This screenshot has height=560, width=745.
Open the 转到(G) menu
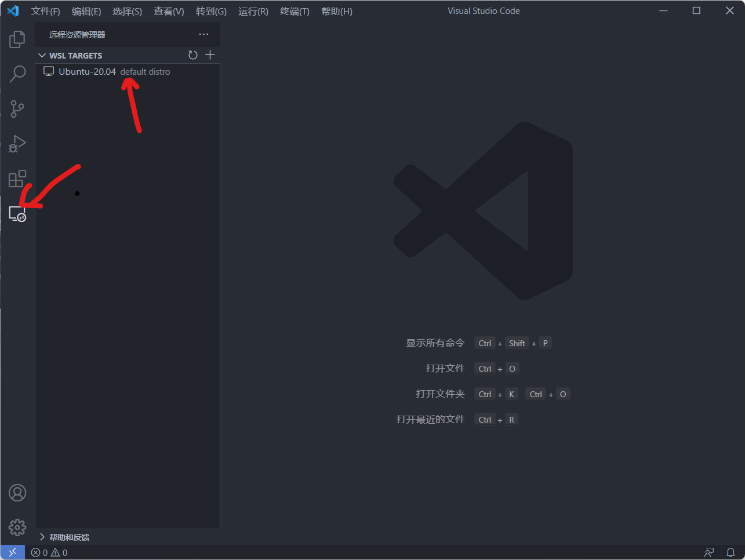coord(211,11)
